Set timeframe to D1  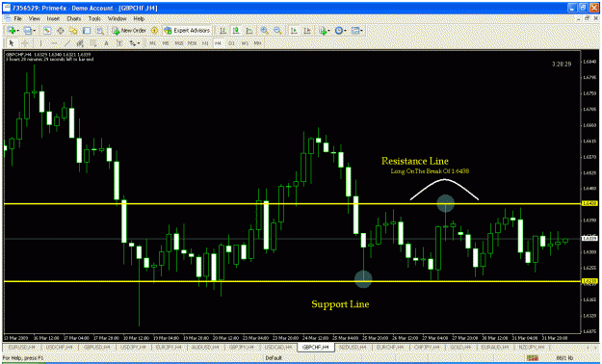click(x=231, y=43)
